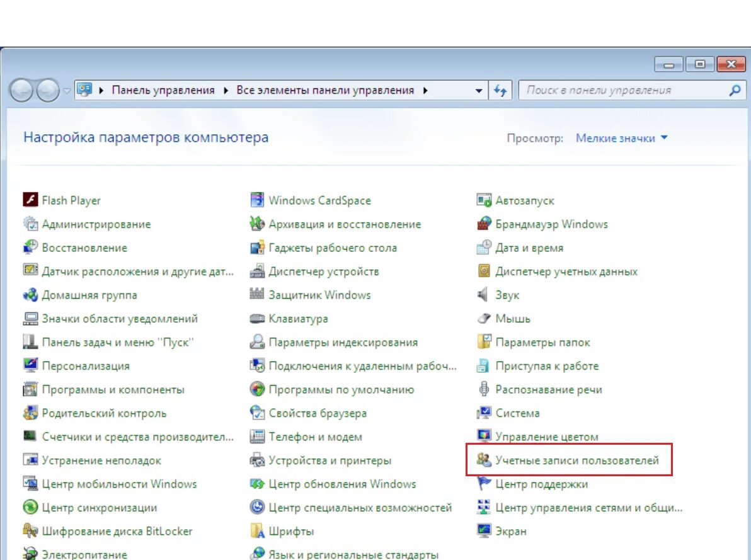Open Гаджеты рабочего стола link
Viewport: 751px width, 560px height.
pyautogui.click(x=333, y=248)
